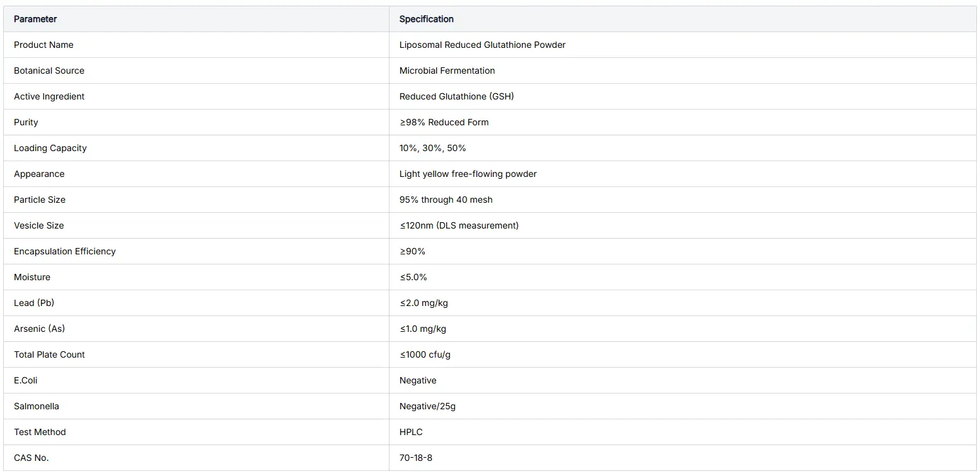The image size is (980, 476).
Task: Click the 'HPLC' value
Action: click(x=411, y=432)
